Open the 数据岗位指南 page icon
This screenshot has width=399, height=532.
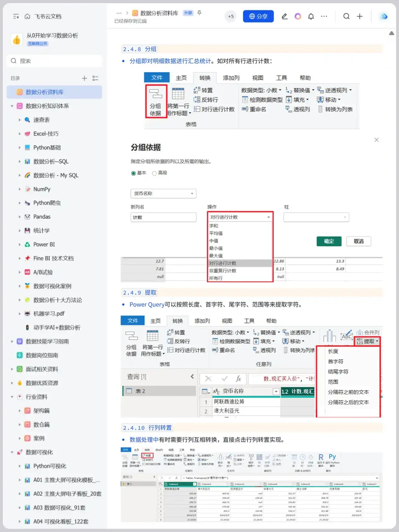tap(20, 355)
